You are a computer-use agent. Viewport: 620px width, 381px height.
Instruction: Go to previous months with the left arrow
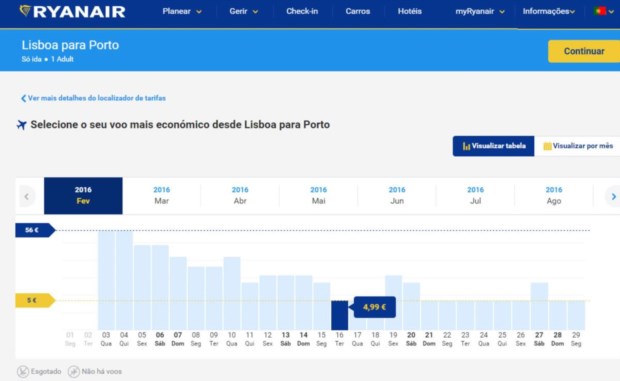pos(27,196)
